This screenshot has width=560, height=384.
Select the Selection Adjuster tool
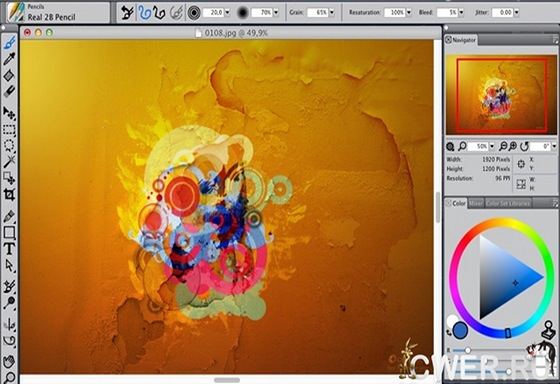point(9,178)
